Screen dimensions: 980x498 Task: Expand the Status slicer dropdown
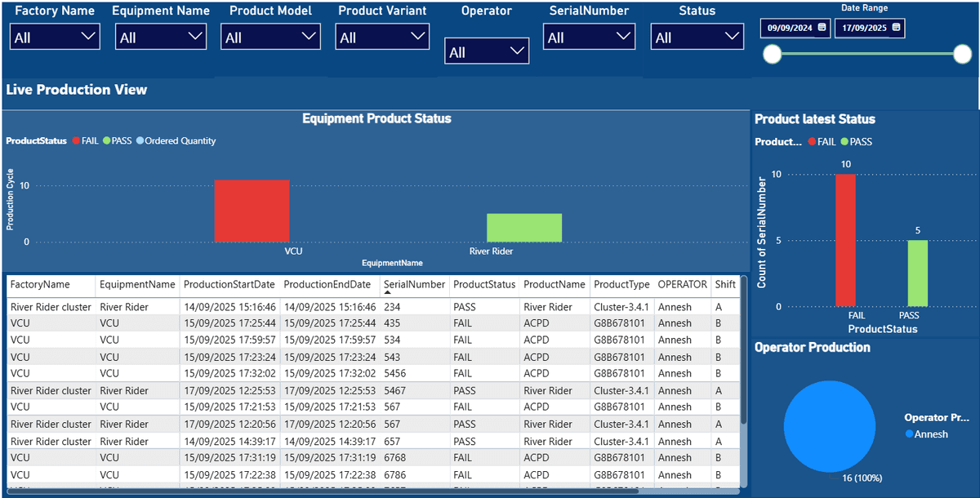(733, 36)
